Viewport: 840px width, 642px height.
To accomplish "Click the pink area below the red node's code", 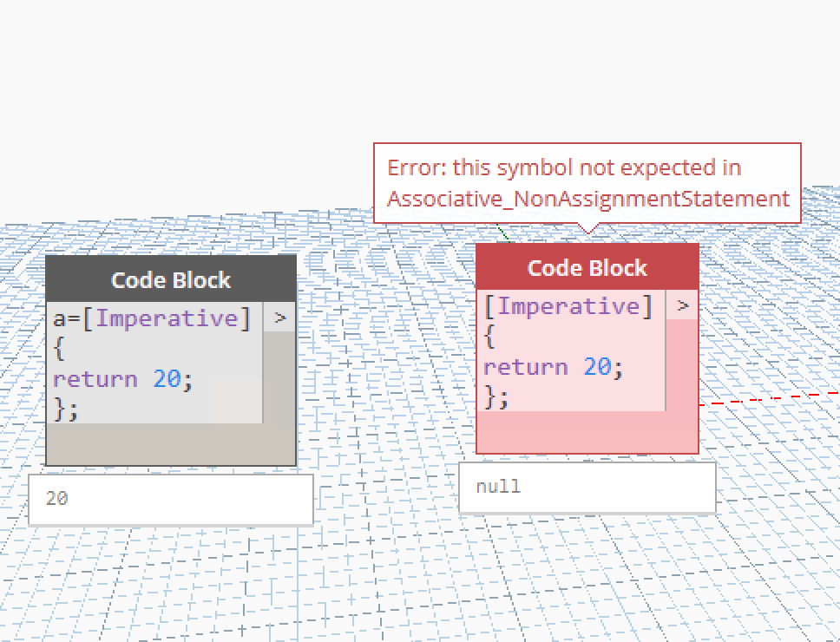I will [587, 432].
